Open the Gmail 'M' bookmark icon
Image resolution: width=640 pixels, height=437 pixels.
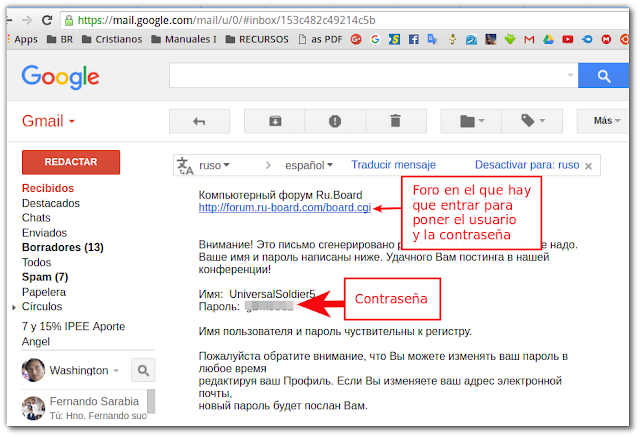coord(529,39)
